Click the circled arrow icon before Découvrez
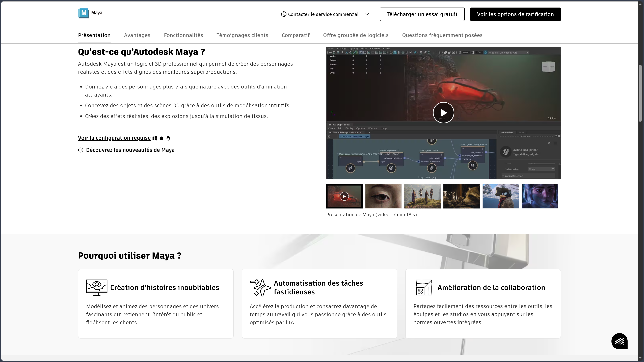The width and height of the screenshot is (644, 362). click(80, 150)
